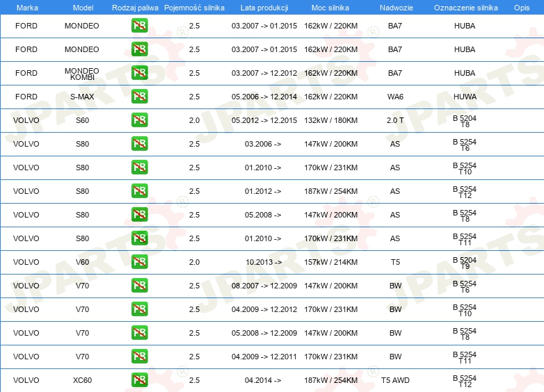The width and height of the screenshot is (544, 392).
Task: Click the HUWA engine code cell
Action: (465, 97)
